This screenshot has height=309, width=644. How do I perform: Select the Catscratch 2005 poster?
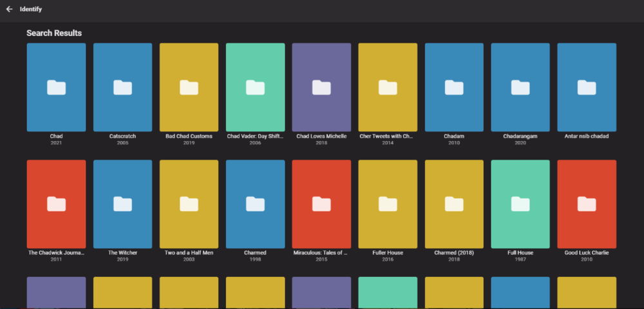coord(122,88)
